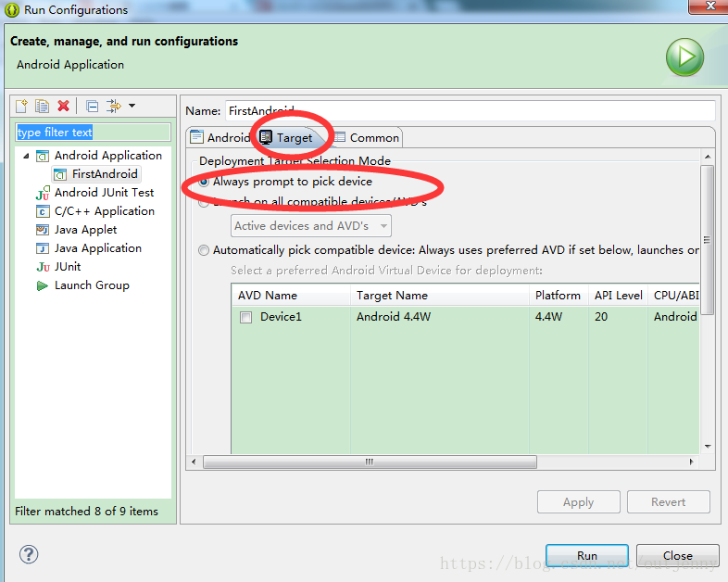Click the filter configurations icon
The image size is (728, 582).
click(x=113, y=106)
